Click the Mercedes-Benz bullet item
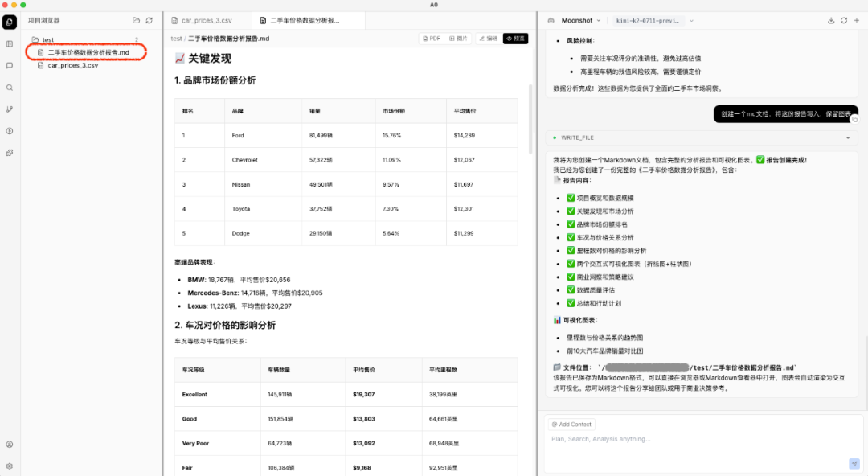Image resolution: width=868 pixels, height=476 pixels. tap(256, 293)
